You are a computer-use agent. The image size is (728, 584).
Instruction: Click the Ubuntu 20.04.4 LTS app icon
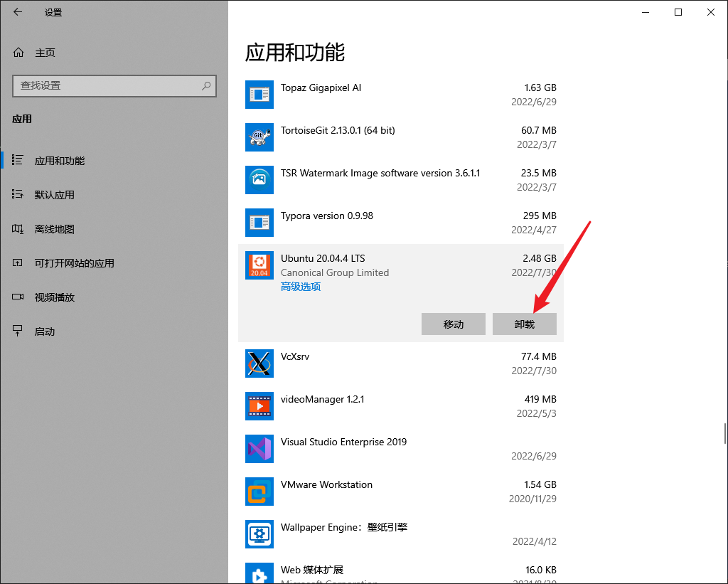(x=259, y=265)
